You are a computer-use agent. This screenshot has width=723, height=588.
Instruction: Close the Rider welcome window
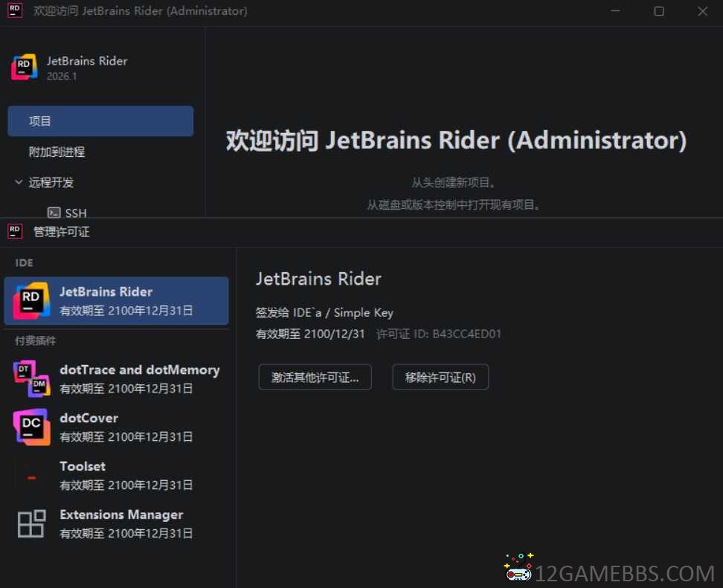click(702, 10)
